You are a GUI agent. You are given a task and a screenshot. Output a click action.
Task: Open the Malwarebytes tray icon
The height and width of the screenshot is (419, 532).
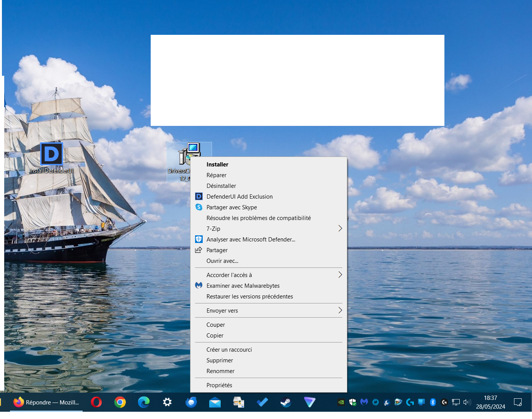click(364, 402)
